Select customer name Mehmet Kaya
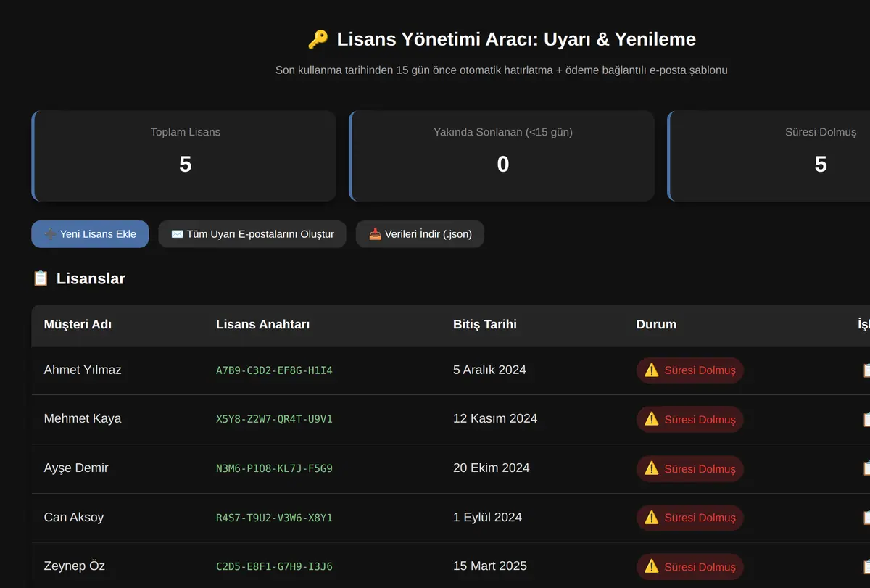 83,418
